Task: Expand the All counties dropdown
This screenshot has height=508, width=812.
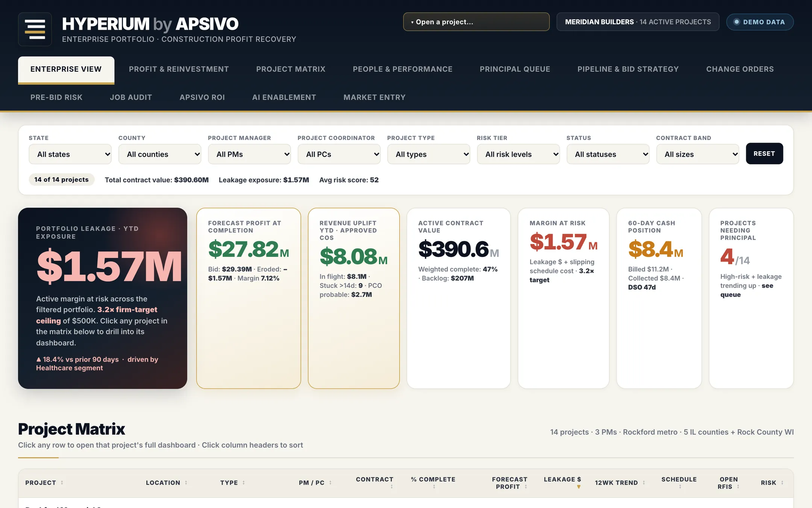Action: (160, 154)
